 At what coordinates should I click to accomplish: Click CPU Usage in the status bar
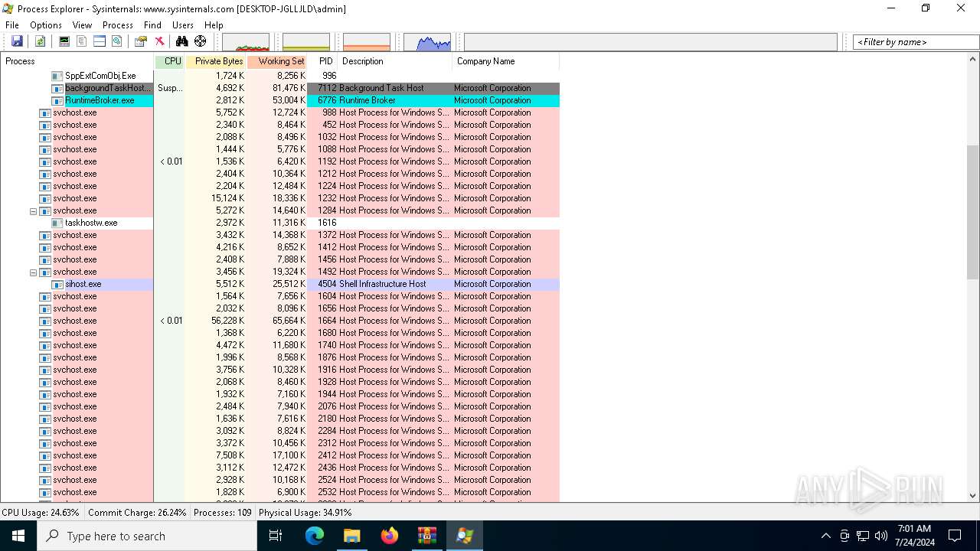(41, 513)
